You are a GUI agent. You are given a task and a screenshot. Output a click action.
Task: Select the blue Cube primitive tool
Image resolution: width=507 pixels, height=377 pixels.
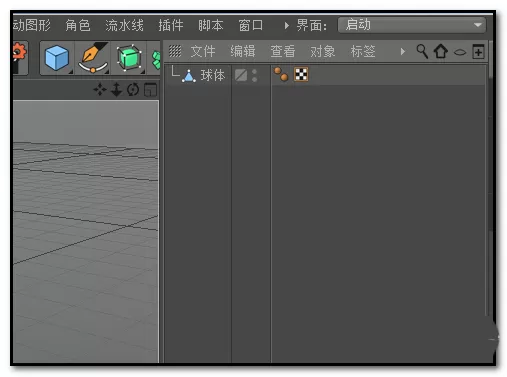[x=57, y=58]
